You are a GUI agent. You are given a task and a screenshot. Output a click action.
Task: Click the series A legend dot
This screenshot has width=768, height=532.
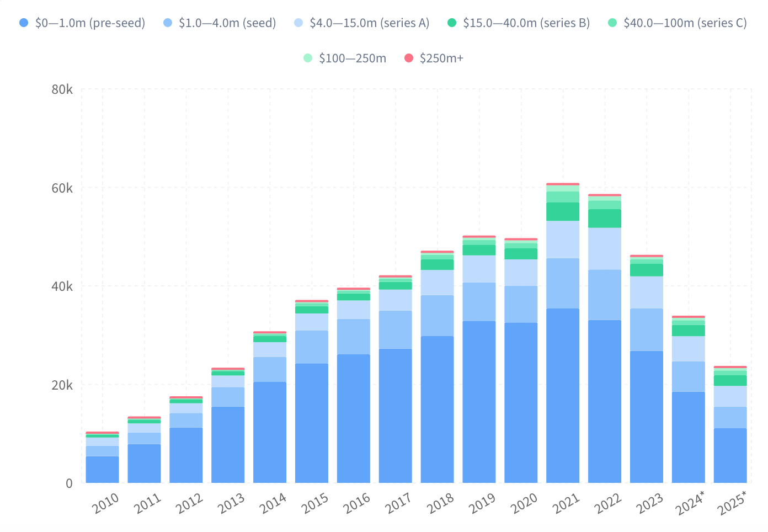point(298,23)
